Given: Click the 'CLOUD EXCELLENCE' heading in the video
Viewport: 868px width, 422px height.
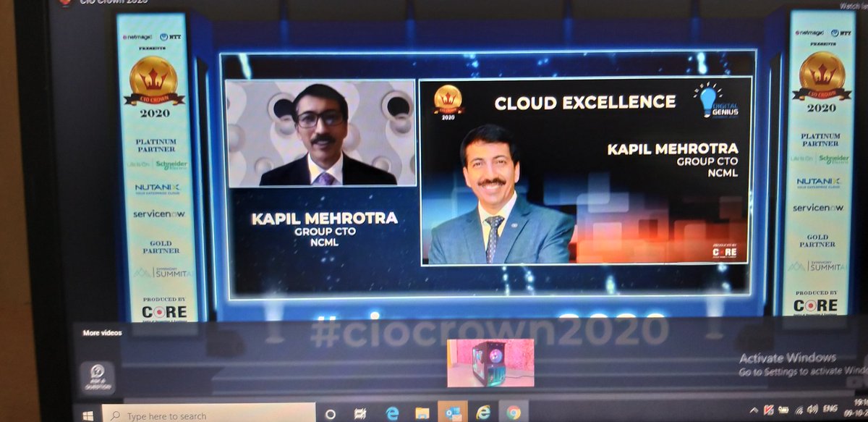Looking at the screenshot, I should coord(584,103).
